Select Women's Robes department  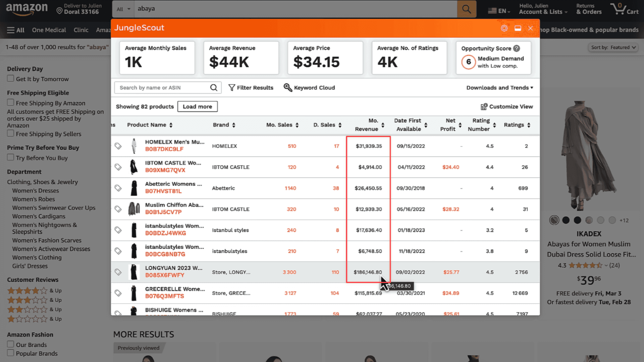click(34, 199)
